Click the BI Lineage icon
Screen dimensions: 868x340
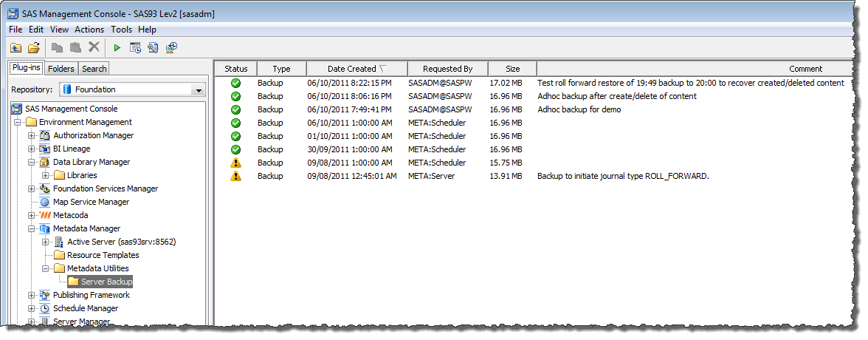point(45,149)
